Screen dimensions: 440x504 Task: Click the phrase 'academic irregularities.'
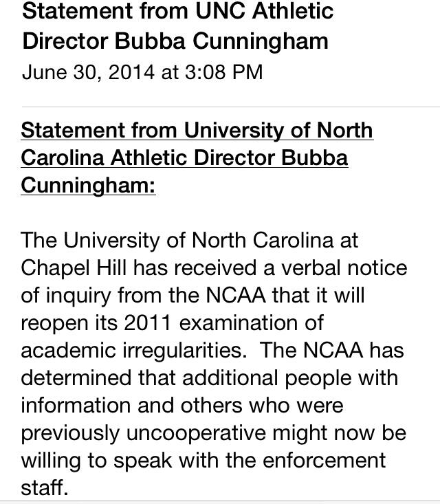point(133,351)
